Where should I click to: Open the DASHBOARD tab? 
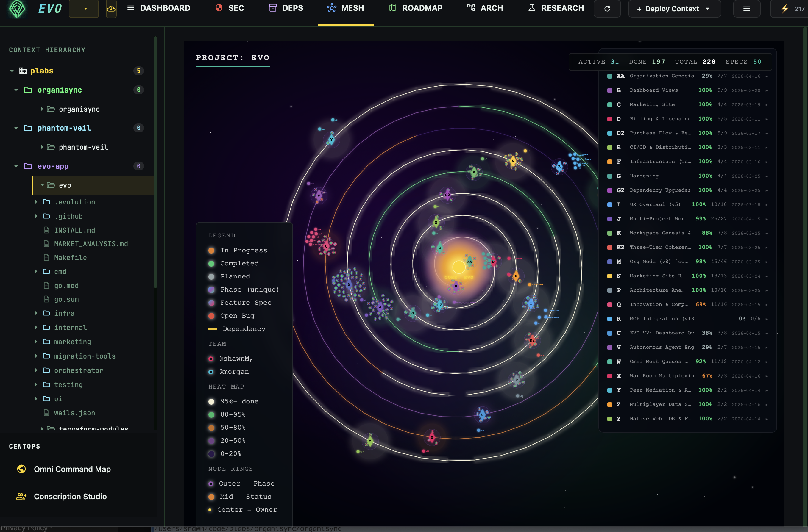coord(159,8)
